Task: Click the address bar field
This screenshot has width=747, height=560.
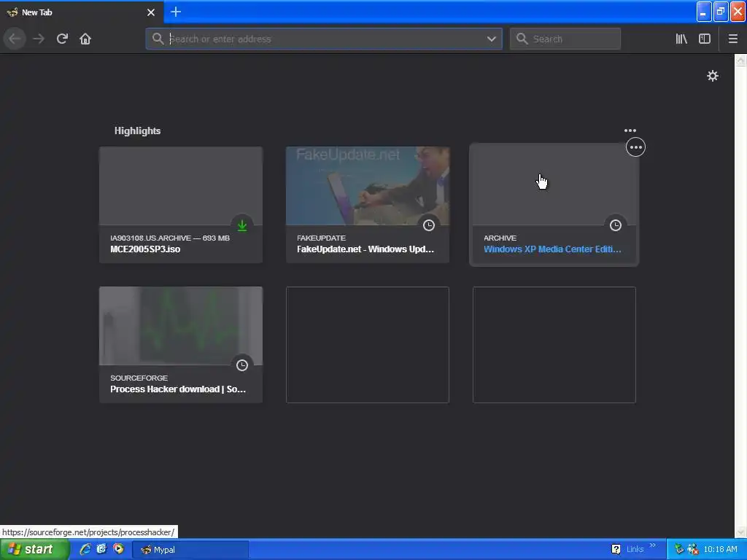Action: pyautogui.click(x=324, y=39)
